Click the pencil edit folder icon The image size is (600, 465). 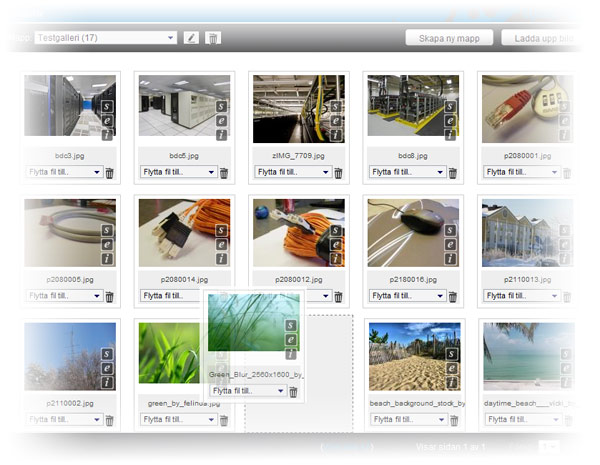191,38
